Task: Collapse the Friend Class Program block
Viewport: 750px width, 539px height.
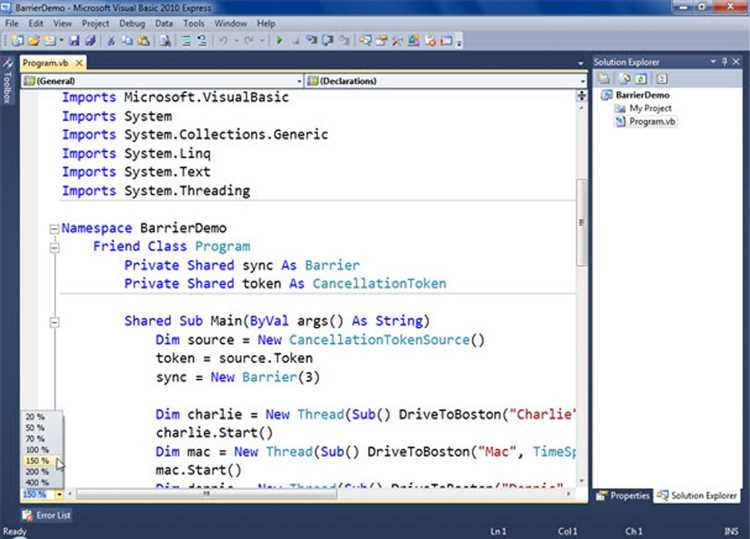Action: coord(54,247)
